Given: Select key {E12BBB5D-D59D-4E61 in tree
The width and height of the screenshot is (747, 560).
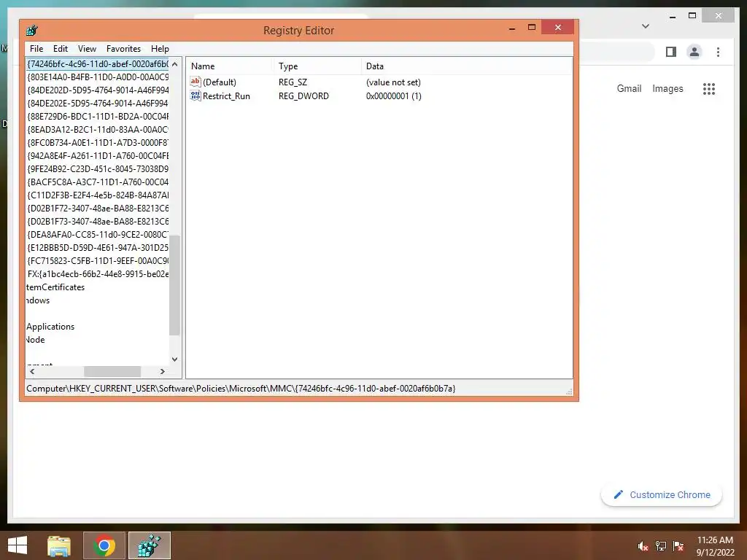Looking at the screenshot, I should click(x=98, y=248).
